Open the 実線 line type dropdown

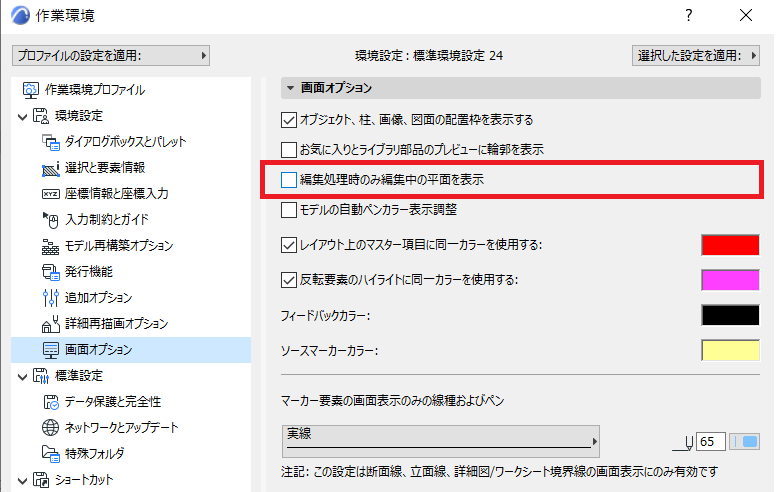click(440, 441)
